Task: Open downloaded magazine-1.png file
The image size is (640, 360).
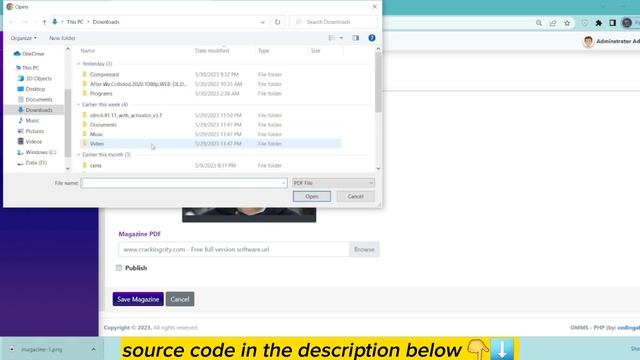Action: (x=42, y=349)
